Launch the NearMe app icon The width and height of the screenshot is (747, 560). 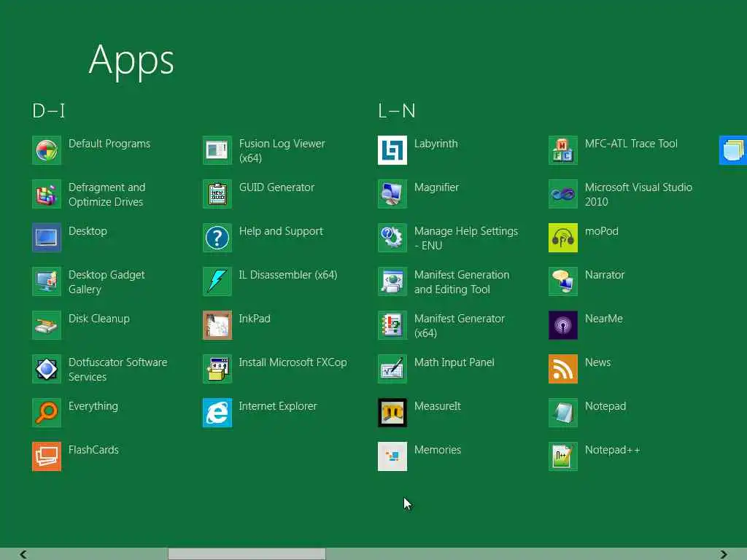click(563, 325)
